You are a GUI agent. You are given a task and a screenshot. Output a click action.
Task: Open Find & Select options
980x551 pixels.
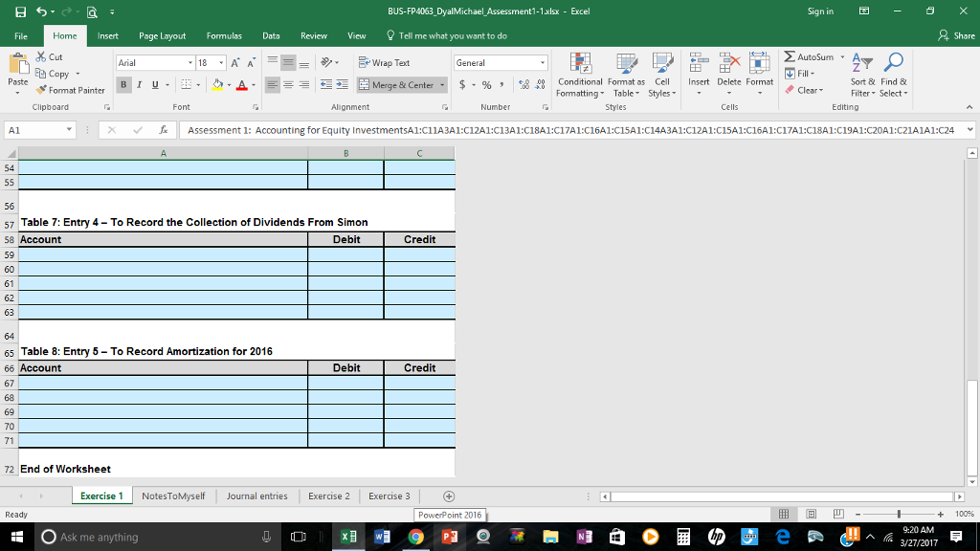coord(894,75)
